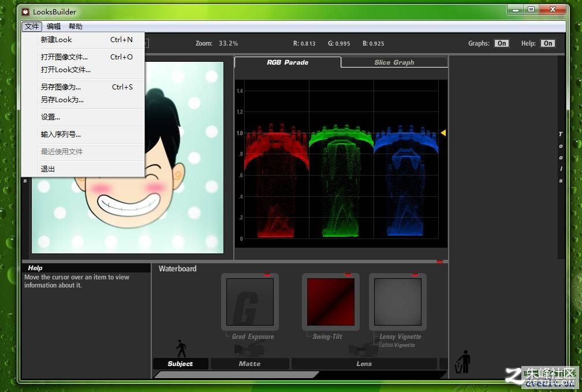Open the 帮助 menu
Image resolution: width=582 pixels, height=392 pixels.
75,27
